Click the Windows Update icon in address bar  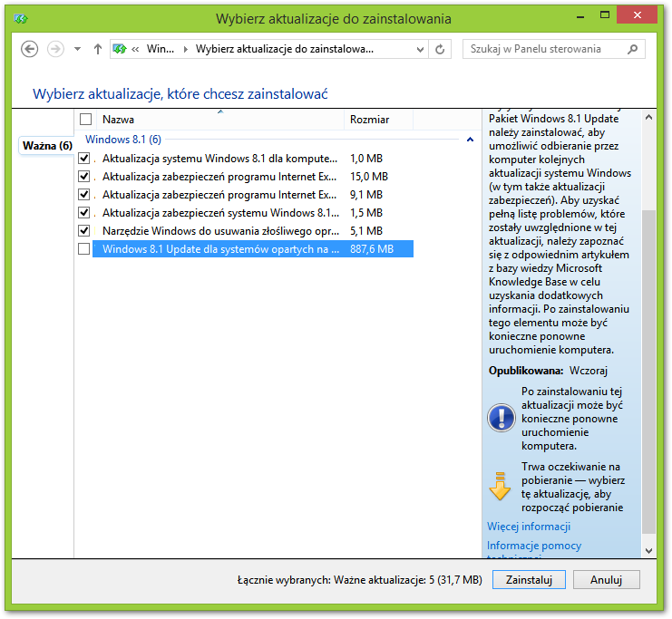click(120, 49)
